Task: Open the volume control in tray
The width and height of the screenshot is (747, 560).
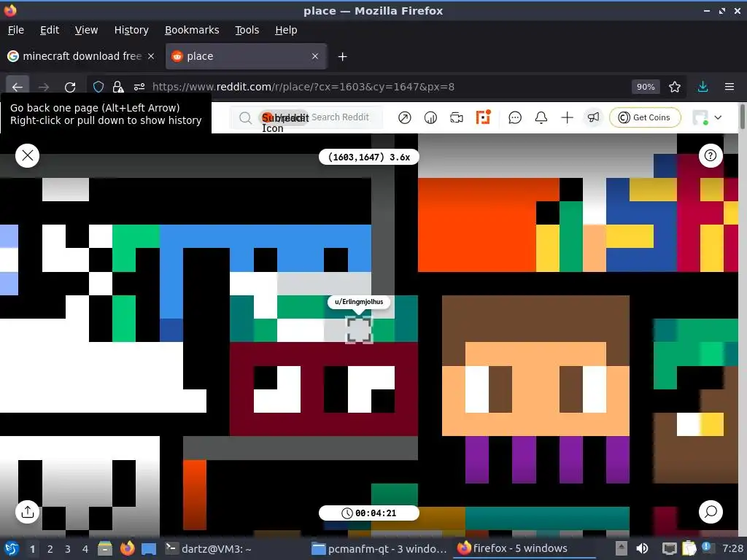Action: 642,548
